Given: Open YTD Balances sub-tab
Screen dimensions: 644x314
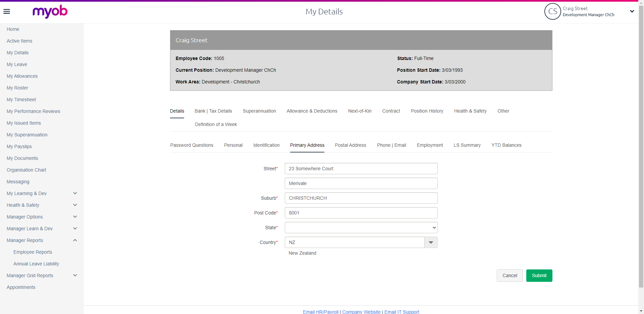Looking at the screenshot, I should (506, 145).
